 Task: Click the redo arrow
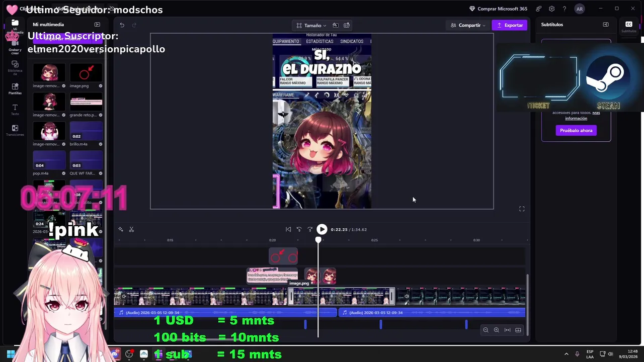coord(134,25)
